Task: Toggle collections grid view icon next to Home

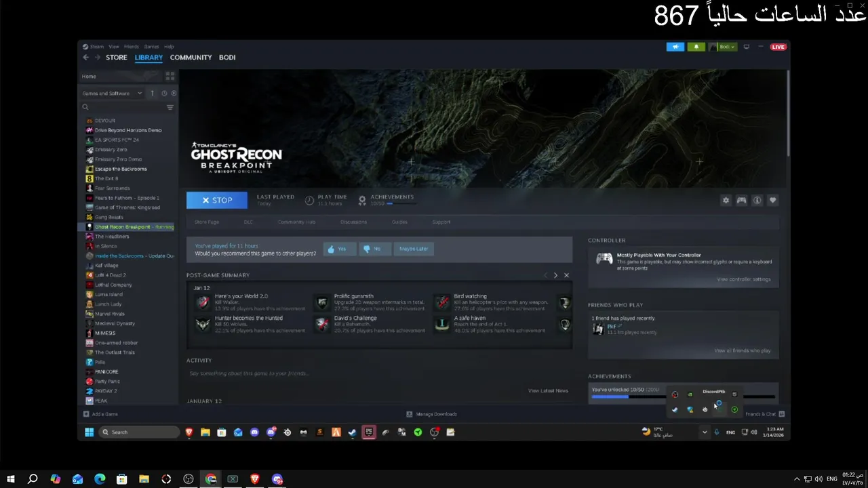Action: click(170, 76)
